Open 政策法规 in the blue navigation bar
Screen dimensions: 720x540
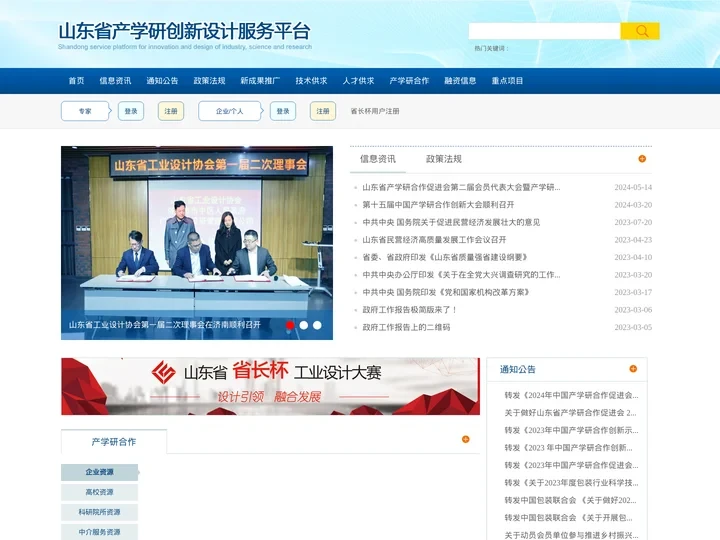coord(209,81)
